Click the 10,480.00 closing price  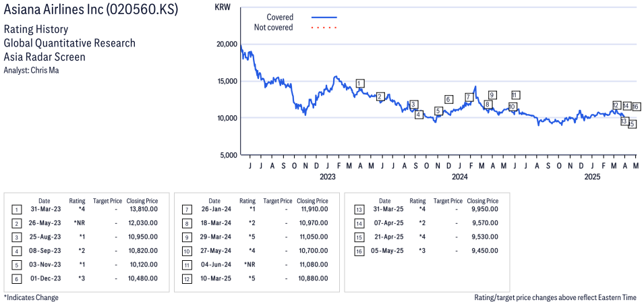(144, 278)
